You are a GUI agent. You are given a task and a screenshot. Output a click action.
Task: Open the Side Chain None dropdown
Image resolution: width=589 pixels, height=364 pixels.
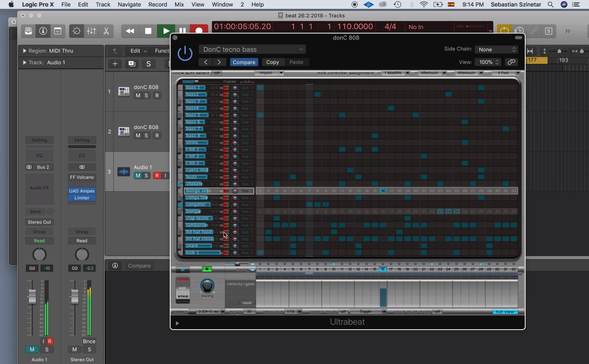click(x=496, y=49)
